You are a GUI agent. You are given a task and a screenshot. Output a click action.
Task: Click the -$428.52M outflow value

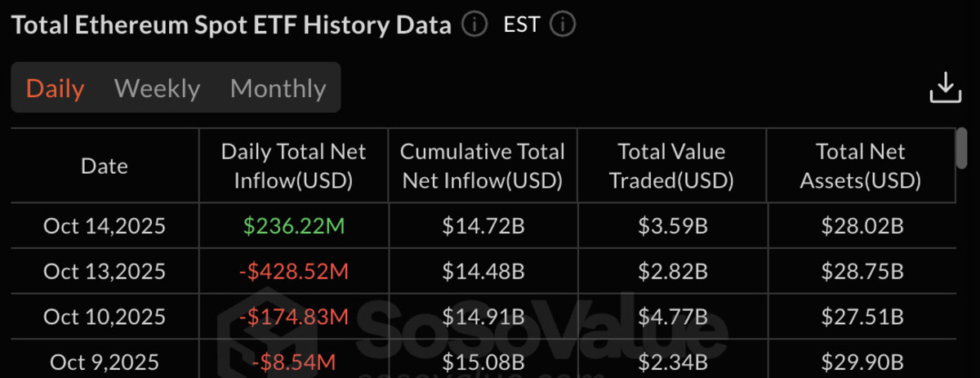point(293,271)
